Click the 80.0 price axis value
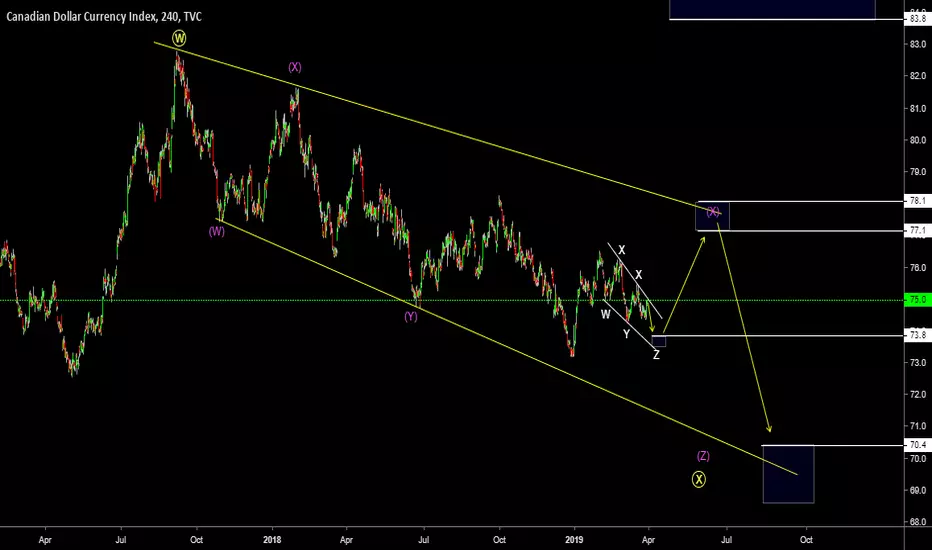 [x=917, y=140]
